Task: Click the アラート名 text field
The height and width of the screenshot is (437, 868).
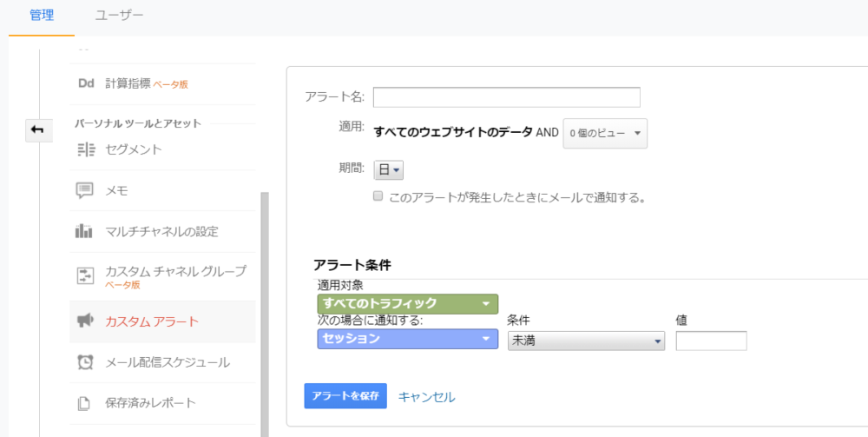Action: pos(506,96)
